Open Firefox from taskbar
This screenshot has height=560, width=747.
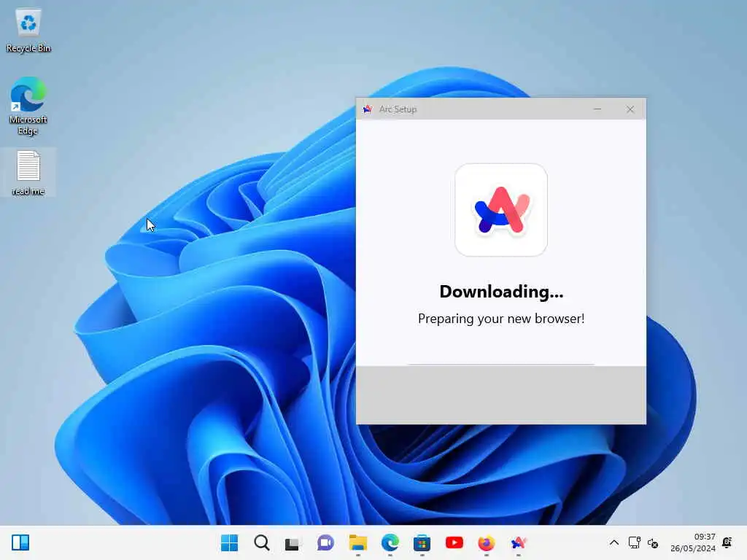tap(487, 542)
